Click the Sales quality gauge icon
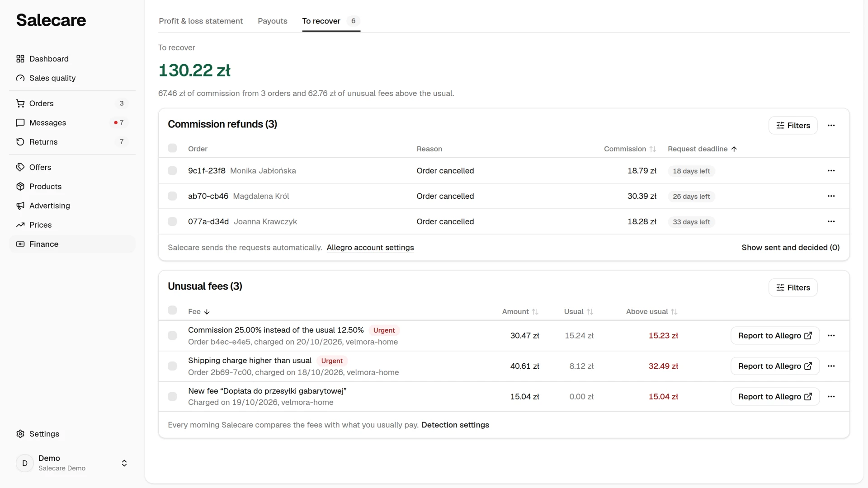The image size is (868, 488). 20,78
